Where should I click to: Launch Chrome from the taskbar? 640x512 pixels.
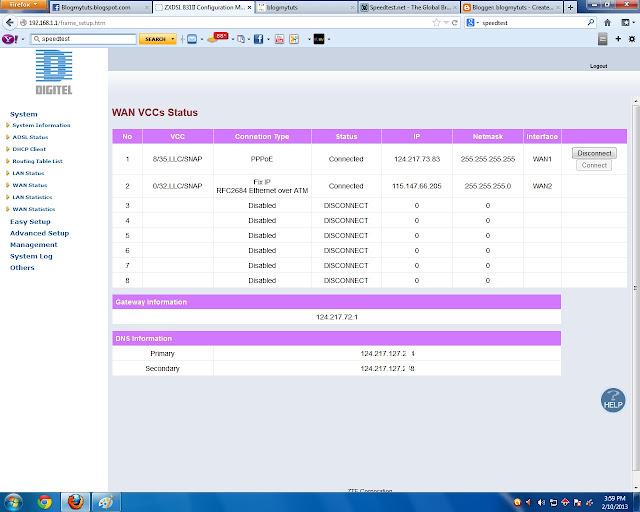[x=44, y=502]
